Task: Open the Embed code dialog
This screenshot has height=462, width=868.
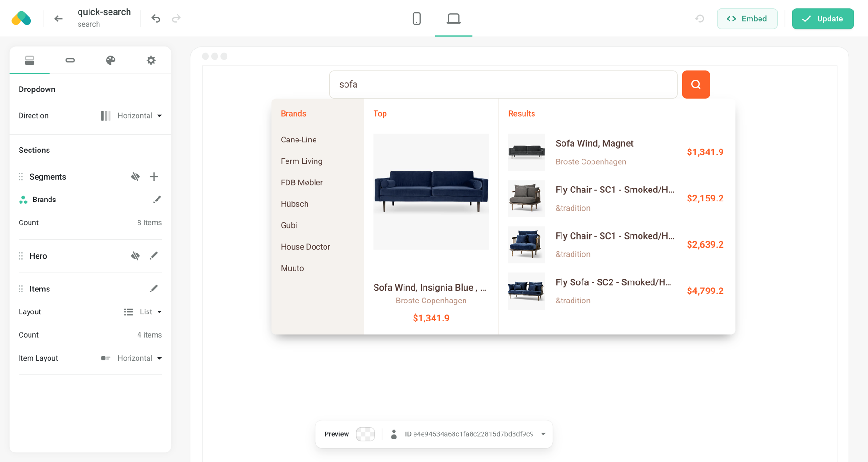Action: pos(747,19)
